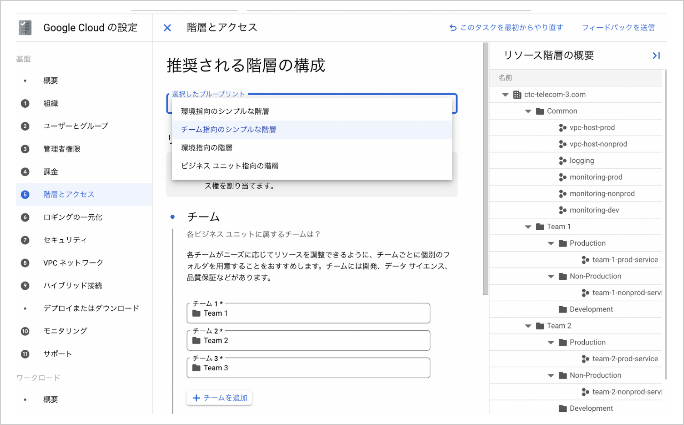Click vpc-host-nonprod project icon
Viewport: 684px width, 425px height.
pyautogui.click(x=563, y=144)
